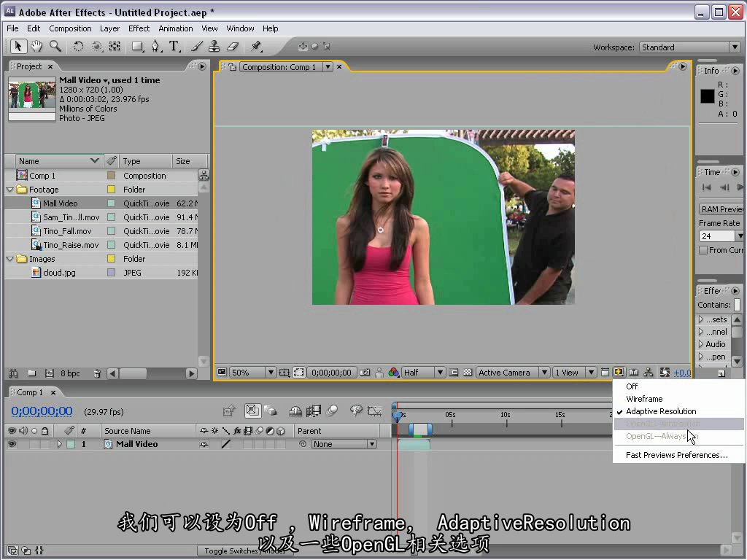The height and width of the screenshot is (560, 747).
Task: Click the Toggle Switches / Modes button
Action: [245, 551]
